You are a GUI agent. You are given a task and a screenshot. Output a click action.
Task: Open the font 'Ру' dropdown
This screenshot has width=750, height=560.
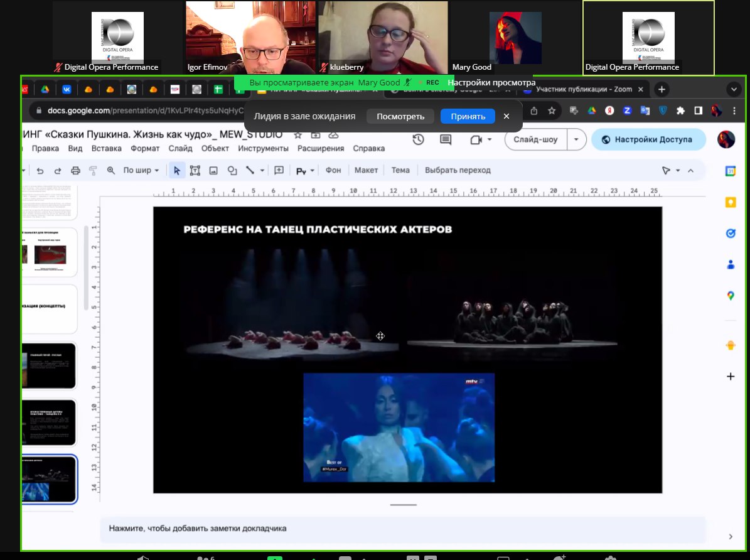(x=305, y=170)
